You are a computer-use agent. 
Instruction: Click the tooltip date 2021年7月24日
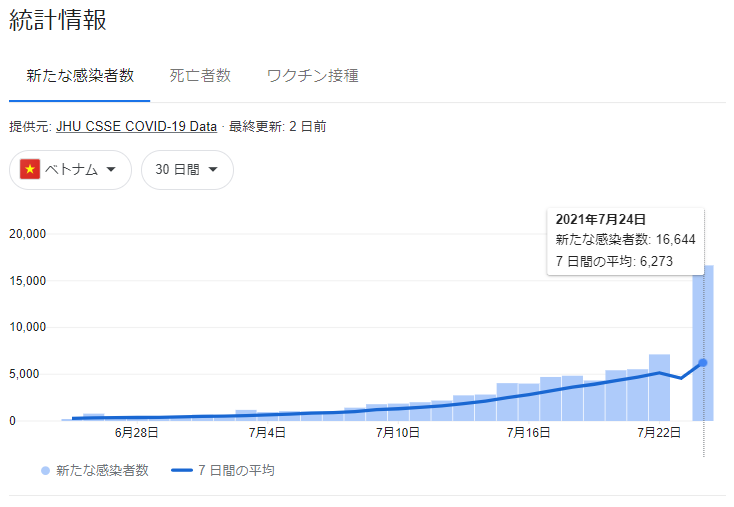click(601, 220)
